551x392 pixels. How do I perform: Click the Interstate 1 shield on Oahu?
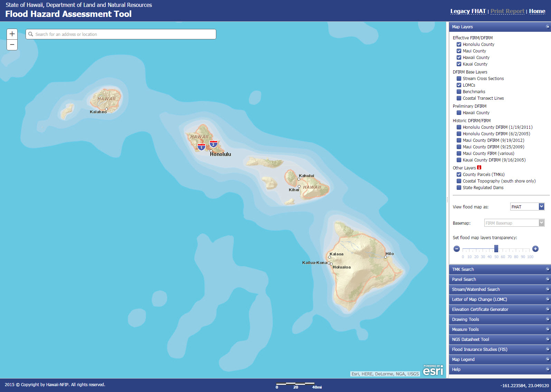(x=201, y=147)
